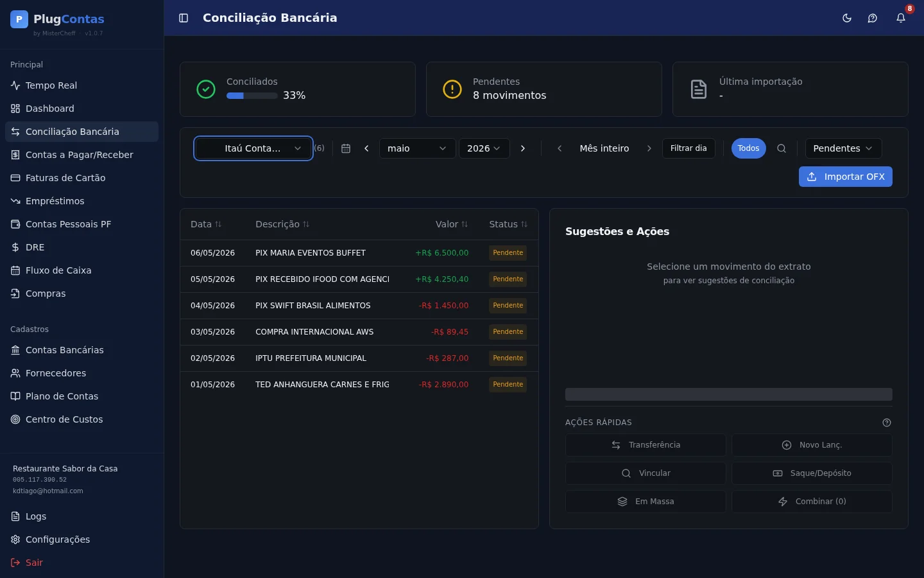Screen dimensions: 924x578
Task: Open the calendar date picker icon
Action: (346, 148)
